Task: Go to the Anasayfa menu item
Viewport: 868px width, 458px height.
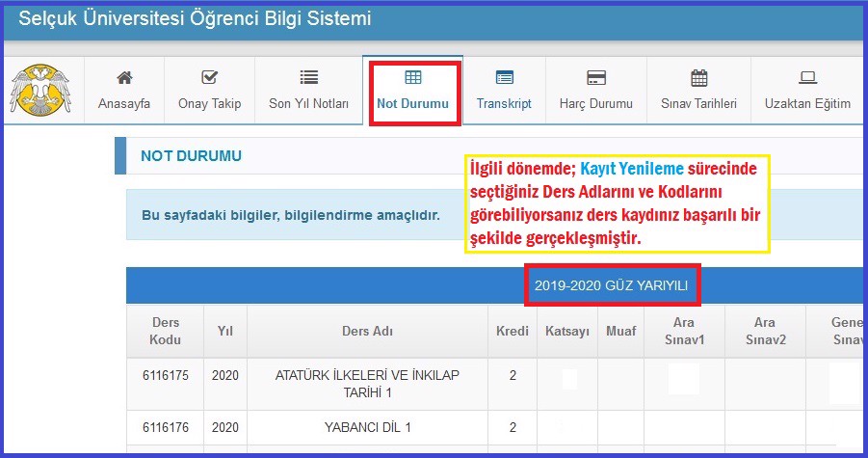Action: (x=124, y=103)
